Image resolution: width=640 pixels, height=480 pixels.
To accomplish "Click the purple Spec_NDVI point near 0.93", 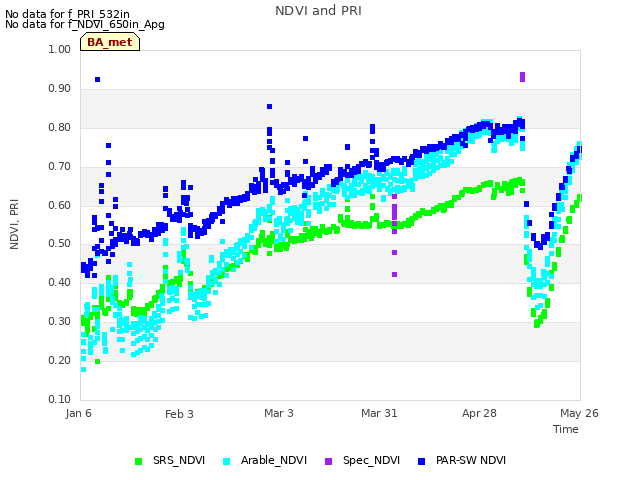I will click(x=522, y=77).
